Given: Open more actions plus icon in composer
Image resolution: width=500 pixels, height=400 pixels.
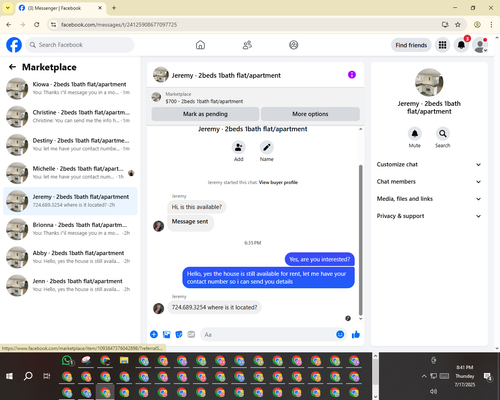Looking at the screenshot, I should click(x=154, y=334).
